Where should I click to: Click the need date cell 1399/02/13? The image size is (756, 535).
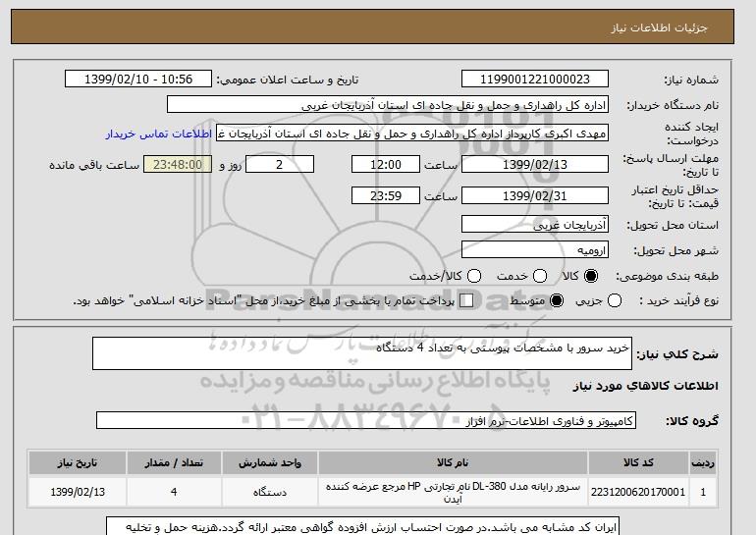click(x=78, y=492)
